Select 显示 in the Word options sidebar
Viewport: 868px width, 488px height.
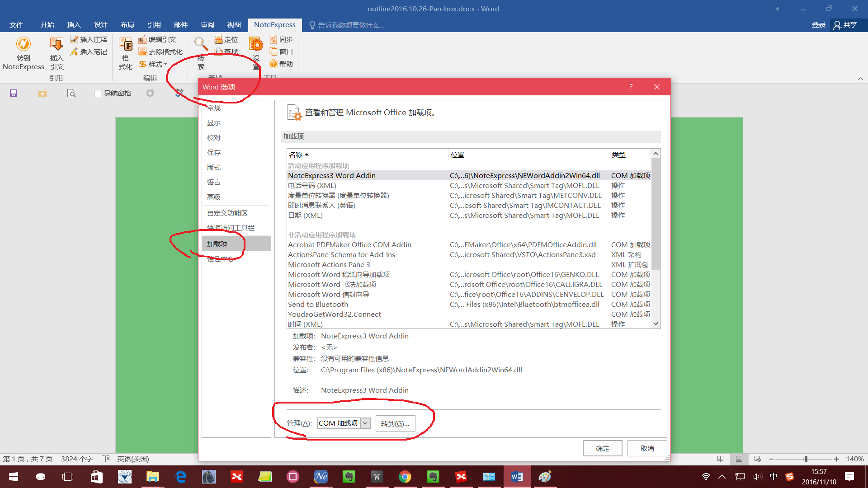(214, 123)
